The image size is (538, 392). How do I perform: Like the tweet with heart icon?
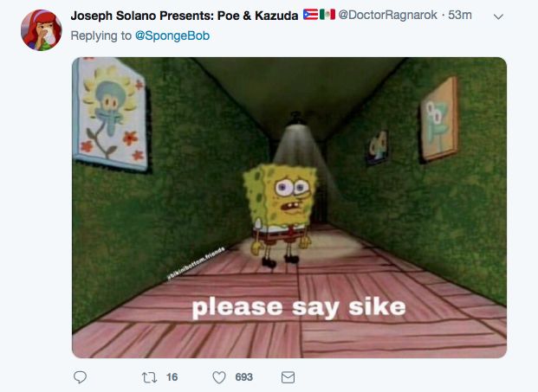click(x=219, y=377)
